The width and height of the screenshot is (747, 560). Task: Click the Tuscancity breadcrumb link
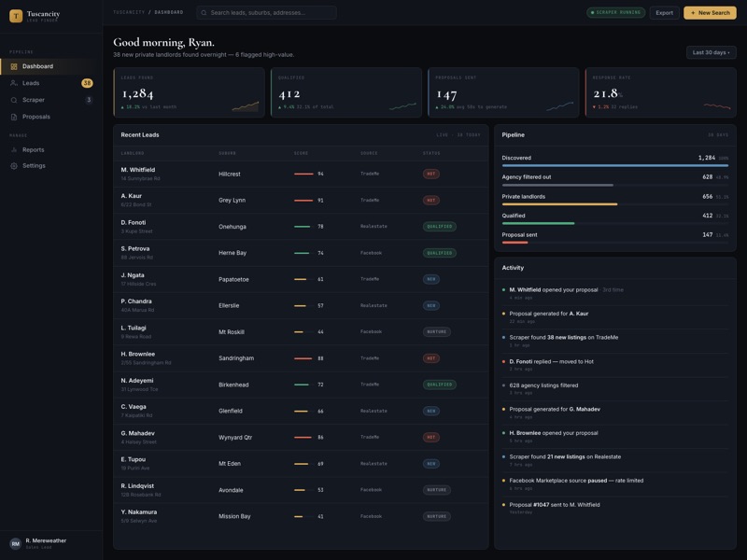coord(129,12)
